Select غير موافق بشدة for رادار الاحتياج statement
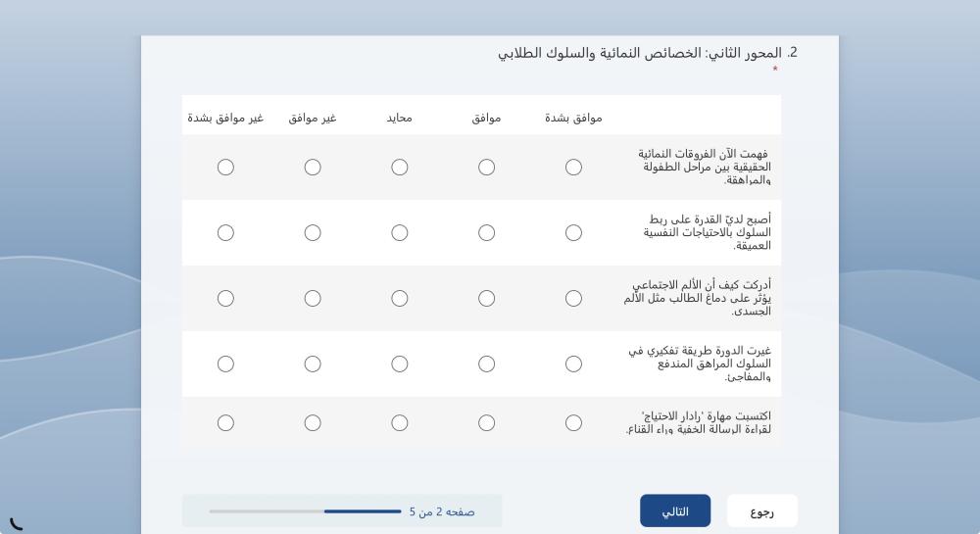980x534 pixels. click(x=225, y=423)
